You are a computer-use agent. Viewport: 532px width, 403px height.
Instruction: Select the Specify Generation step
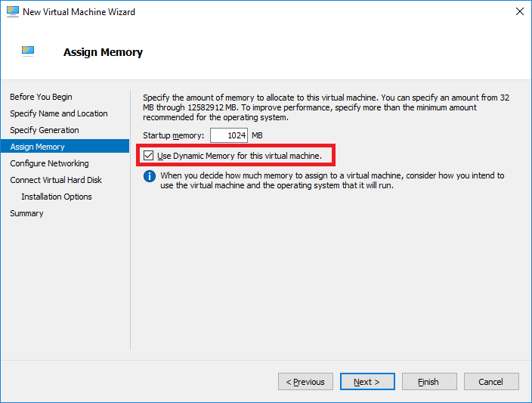pos(45,130)
